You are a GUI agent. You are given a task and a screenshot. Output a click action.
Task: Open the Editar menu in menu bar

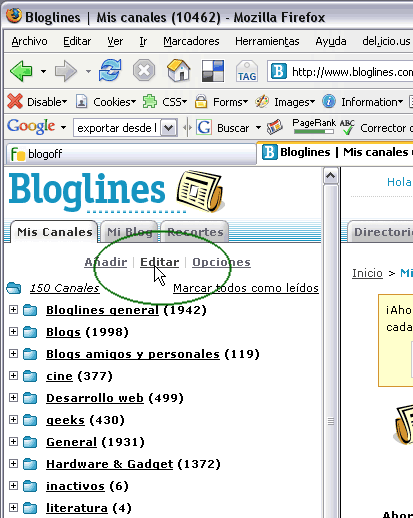[x=77, y=41]
